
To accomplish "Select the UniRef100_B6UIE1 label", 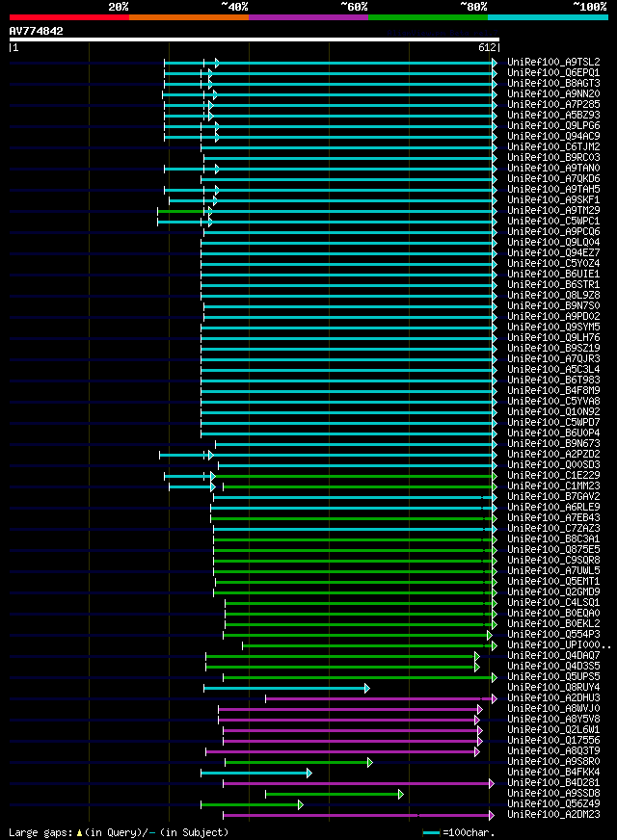I will [x=553, y=275].
